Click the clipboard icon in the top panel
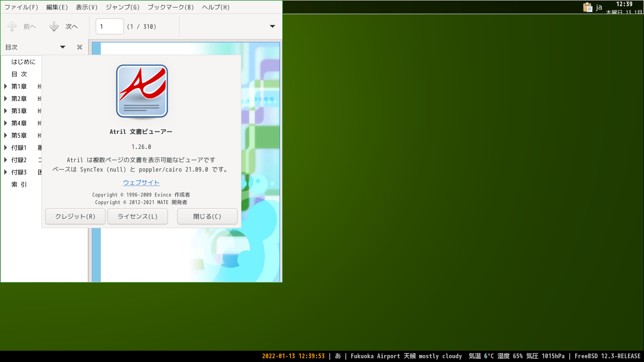 587,7
